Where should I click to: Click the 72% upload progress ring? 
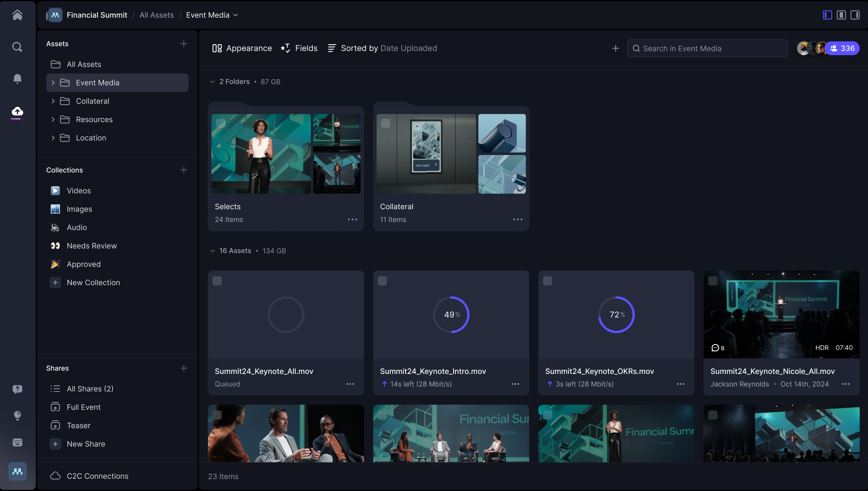tap(616, 315)
